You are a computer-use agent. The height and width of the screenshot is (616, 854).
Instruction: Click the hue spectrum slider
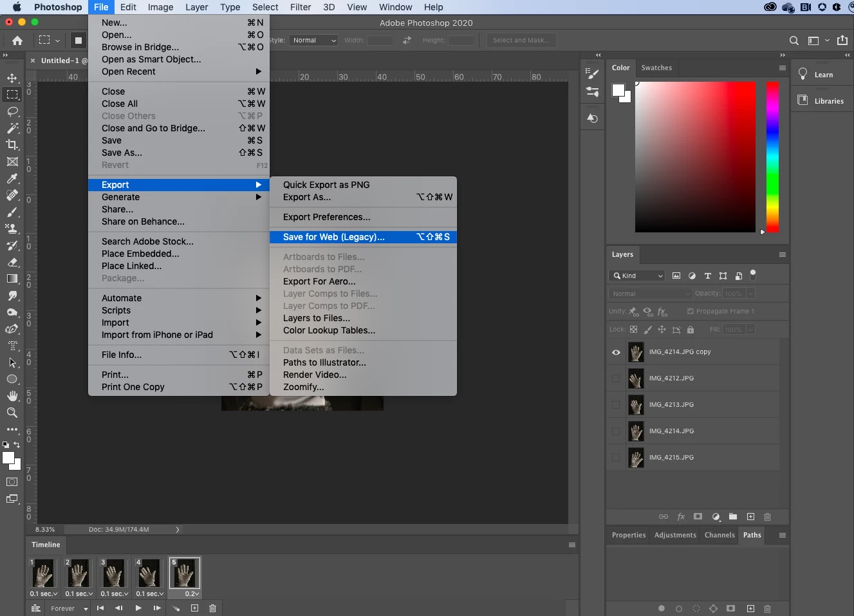[x=772, y=156]
